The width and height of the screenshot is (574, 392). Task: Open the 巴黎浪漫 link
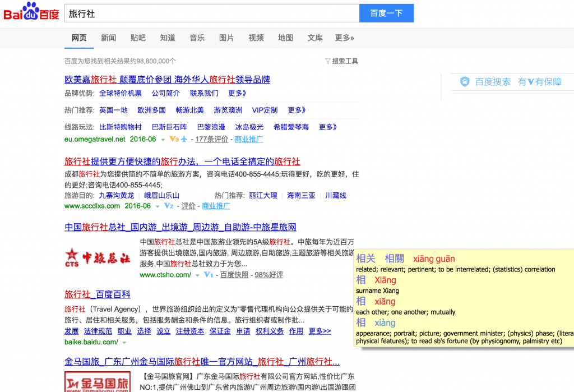211,127
